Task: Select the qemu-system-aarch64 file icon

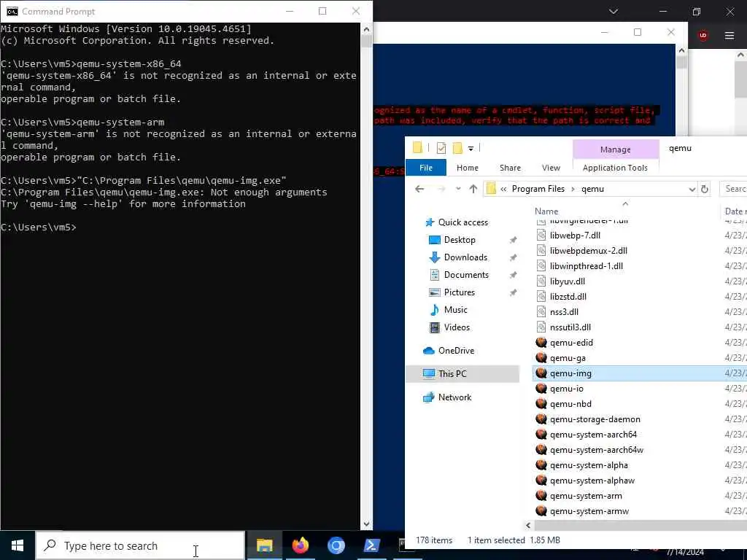Action: (541, 435)
